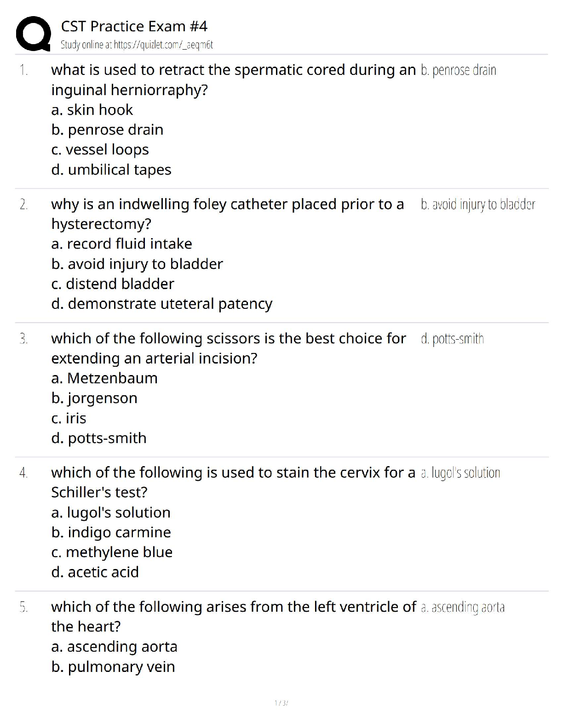
Task: Click the answer 'a. lugol's solution' at right
Action: coord(460,473)
